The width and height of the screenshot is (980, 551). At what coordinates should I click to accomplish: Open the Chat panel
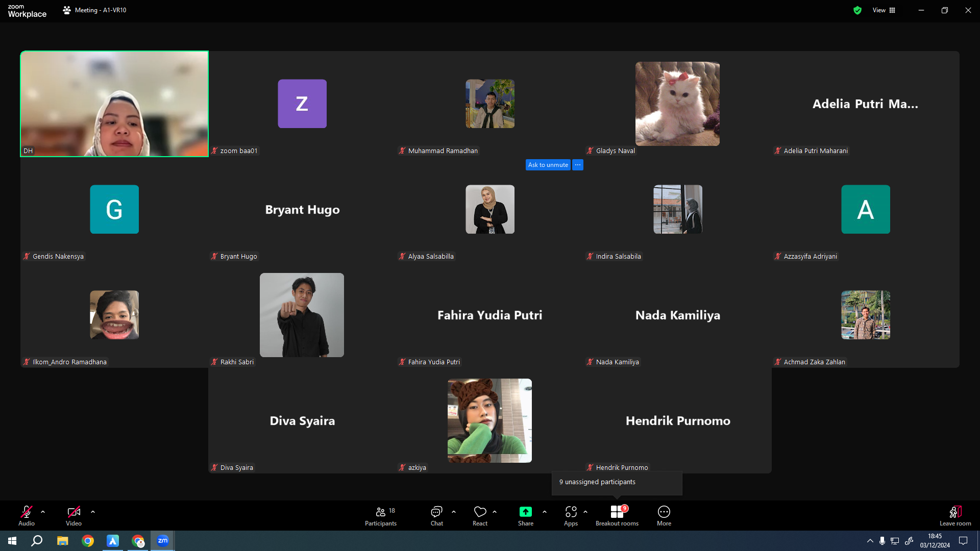pyautogui.click(x=437, y=515)
